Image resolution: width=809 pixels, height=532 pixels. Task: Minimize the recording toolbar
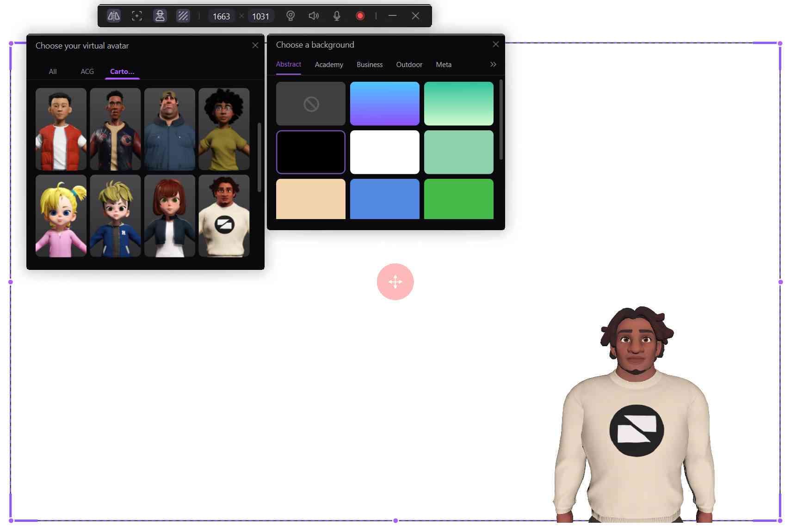(x=393, y=16)
